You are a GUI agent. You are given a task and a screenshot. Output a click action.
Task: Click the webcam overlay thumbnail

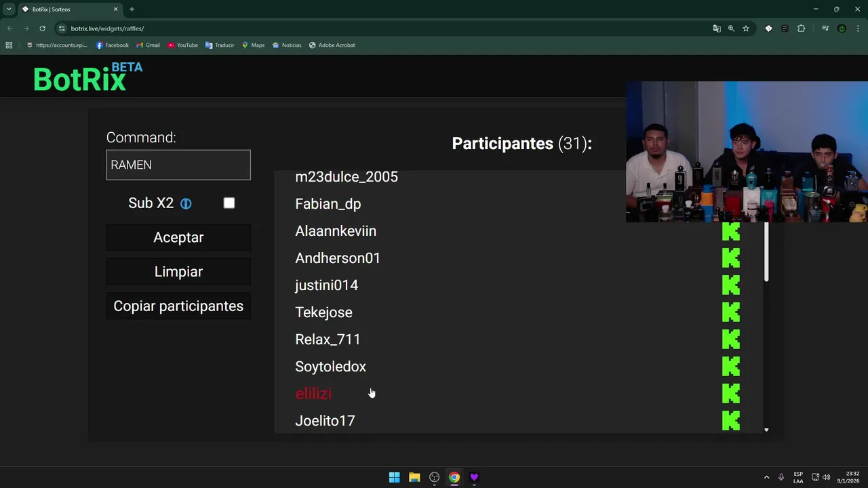pos(747,152)
